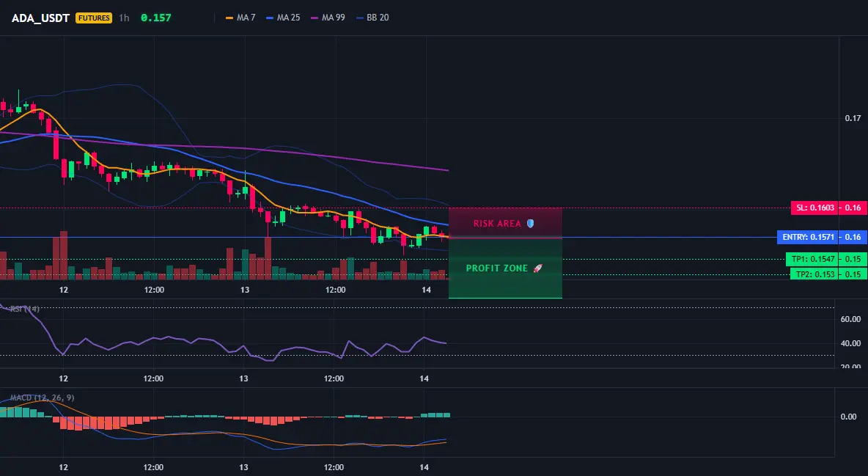Click the RISK AREA zone label

(497, 223)
